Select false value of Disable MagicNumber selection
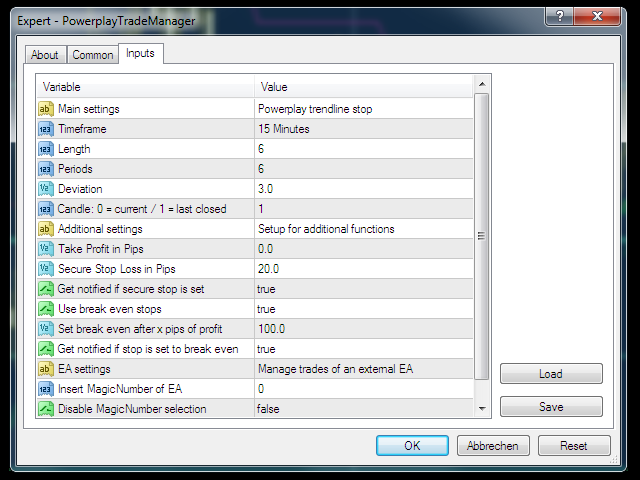Viewport: 640px width, 480px height. [268, 409]
